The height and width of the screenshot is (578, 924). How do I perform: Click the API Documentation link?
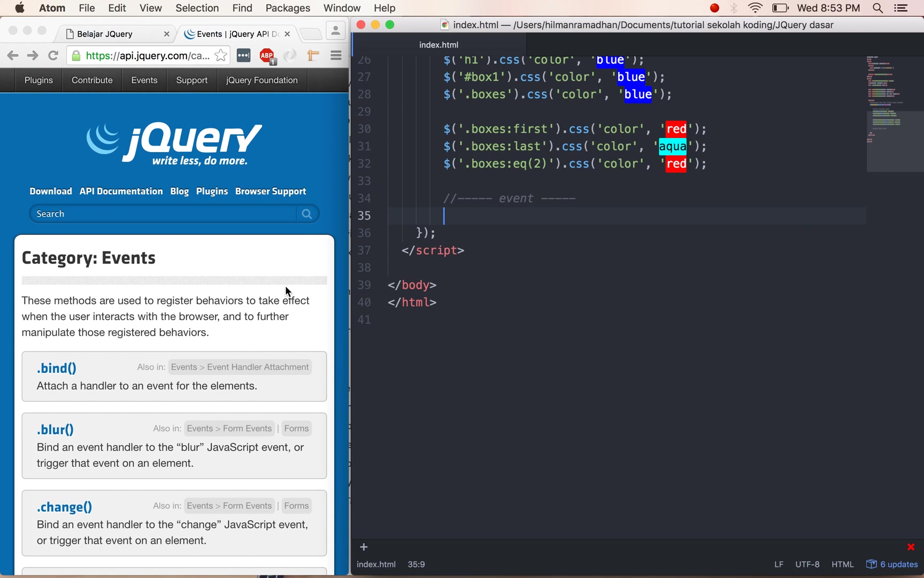pos(121,191)
